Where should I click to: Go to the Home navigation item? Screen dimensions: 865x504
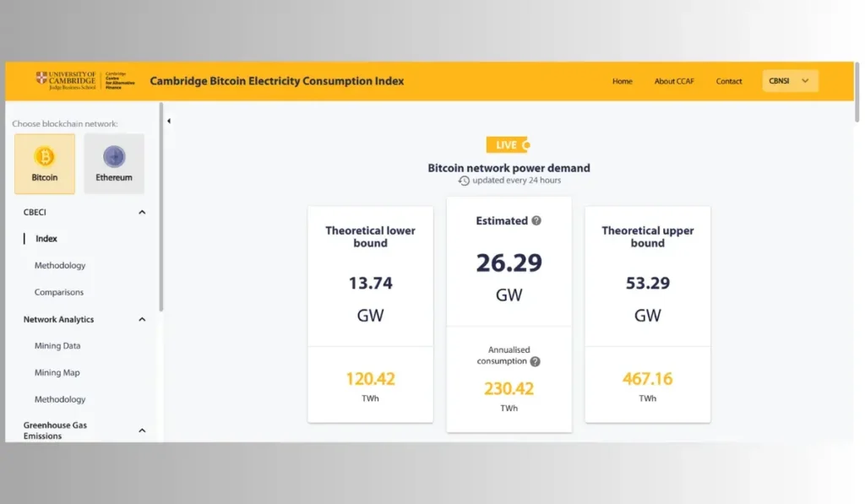tap(623, 81)
